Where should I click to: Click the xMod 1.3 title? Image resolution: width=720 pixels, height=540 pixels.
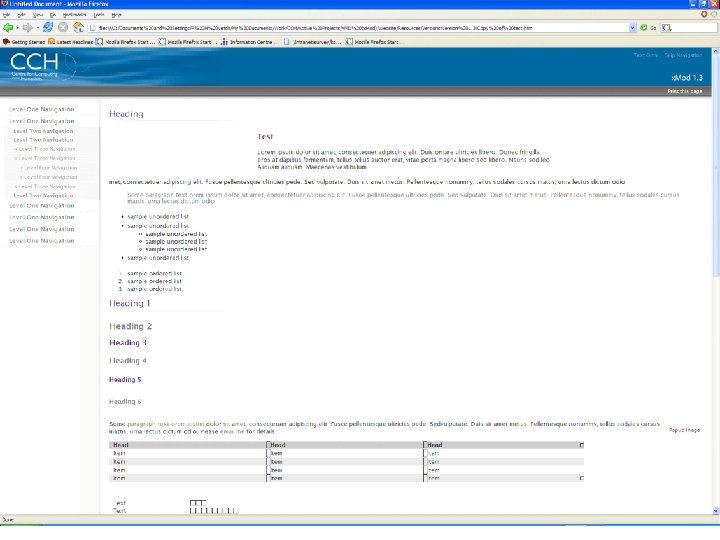(x=686, y=78)
